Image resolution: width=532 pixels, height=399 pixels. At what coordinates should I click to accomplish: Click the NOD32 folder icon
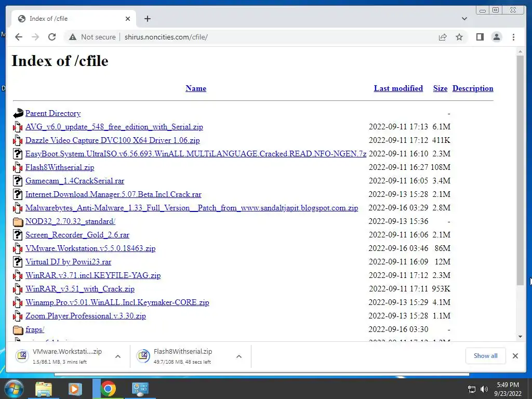pos(18,221)
